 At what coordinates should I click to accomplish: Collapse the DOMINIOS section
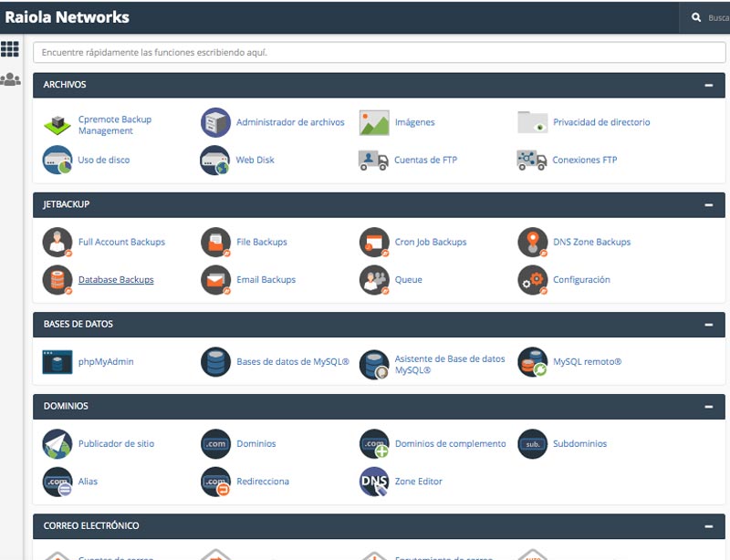[709, 406]
